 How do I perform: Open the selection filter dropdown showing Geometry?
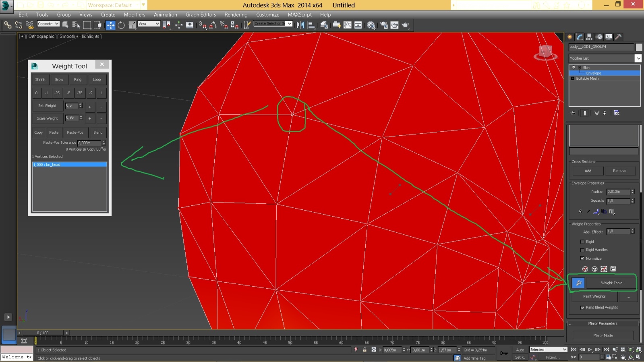coord(48,24)
